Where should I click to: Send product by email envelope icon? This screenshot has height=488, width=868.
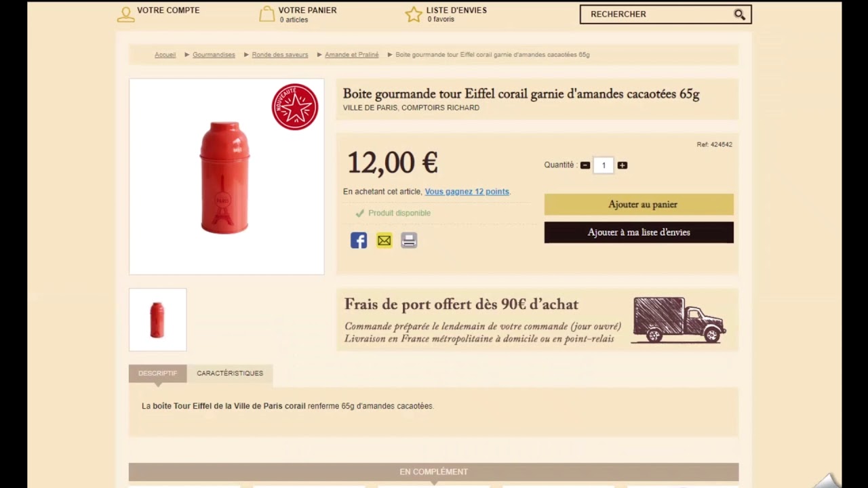tap(384, 240)
